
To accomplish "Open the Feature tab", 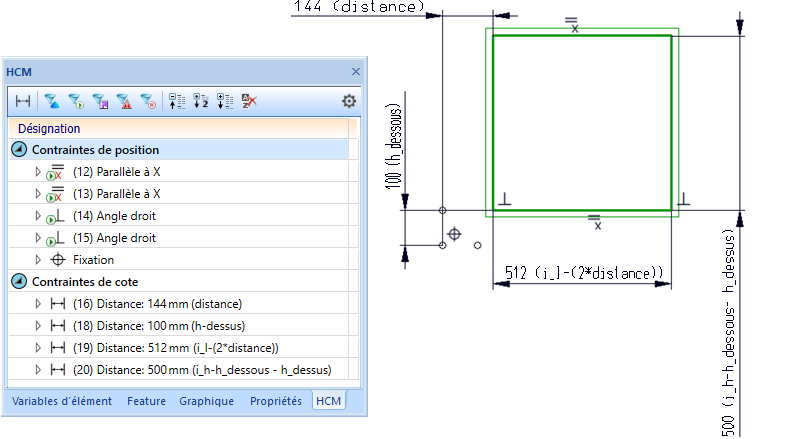I will [147, 401].
